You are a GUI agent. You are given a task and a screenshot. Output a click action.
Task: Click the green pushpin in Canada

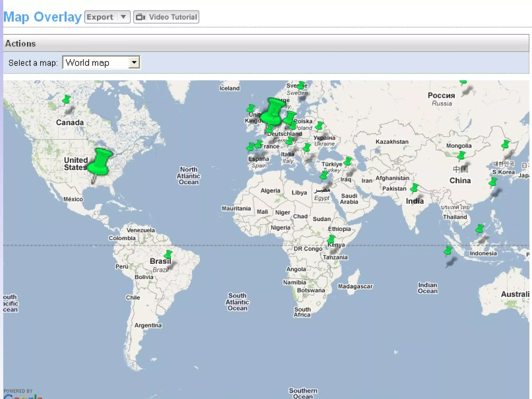[66, 99]
